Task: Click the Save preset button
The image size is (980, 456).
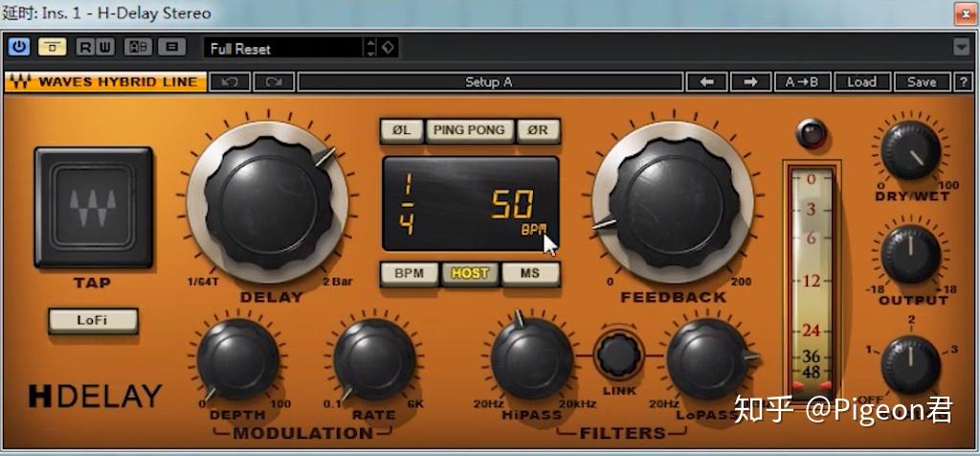Action: [x=922, y=81]
